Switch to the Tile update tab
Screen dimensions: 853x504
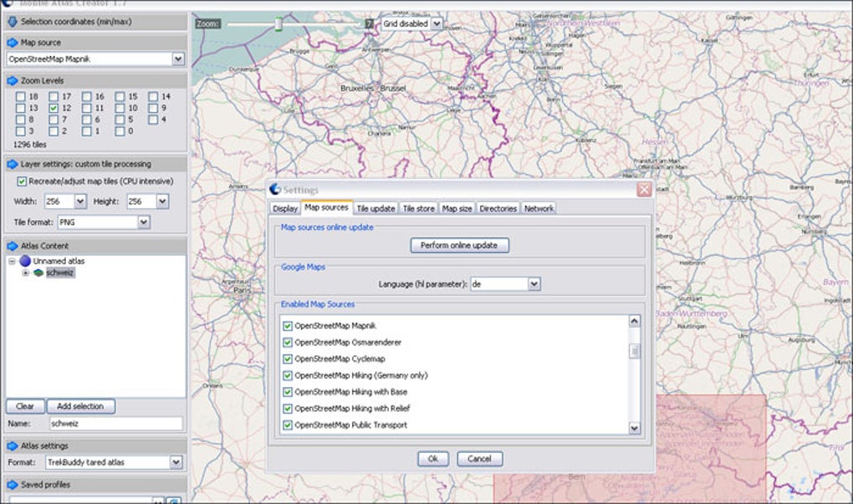375,208
